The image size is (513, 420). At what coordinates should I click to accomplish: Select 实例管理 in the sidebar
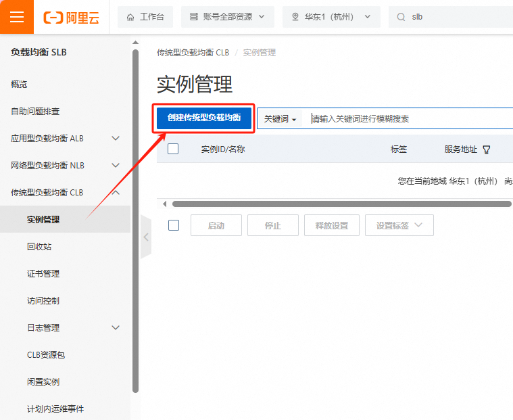pyautogui.click(x=65, y=219)
